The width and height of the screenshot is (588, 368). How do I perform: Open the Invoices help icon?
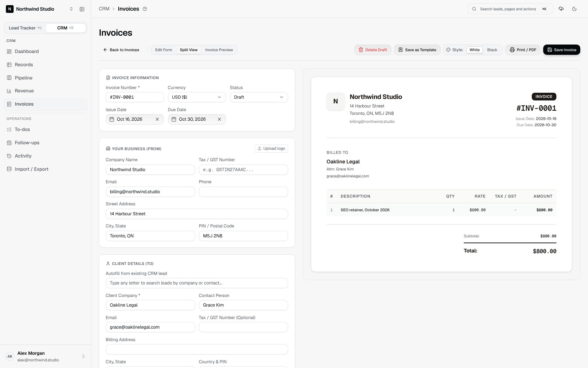(145, 9)
